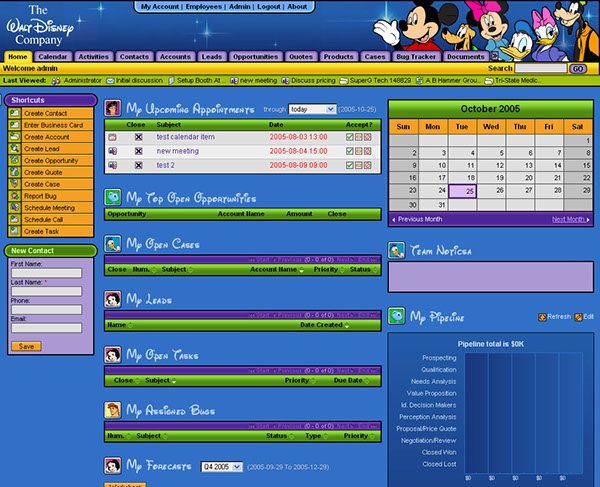Sort assigned bugs by Type
The image size is (600, 487).
pyautogui.click(x=316, y=436)
